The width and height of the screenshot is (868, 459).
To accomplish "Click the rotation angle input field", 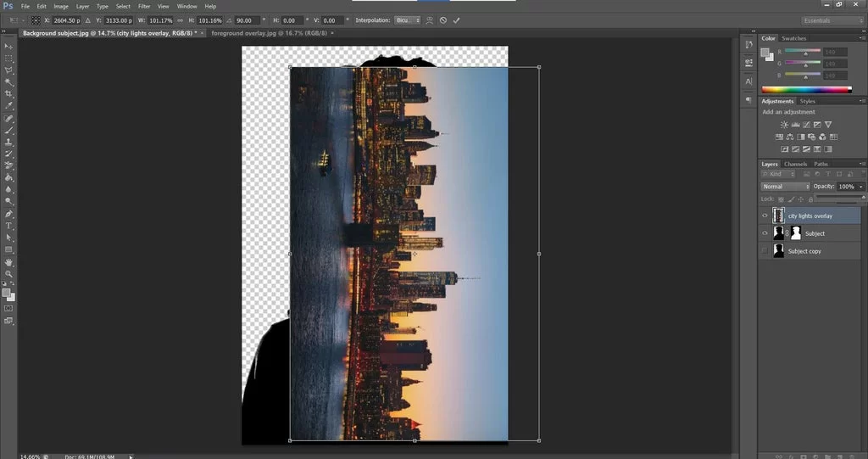I will click(x=247, y=20).
